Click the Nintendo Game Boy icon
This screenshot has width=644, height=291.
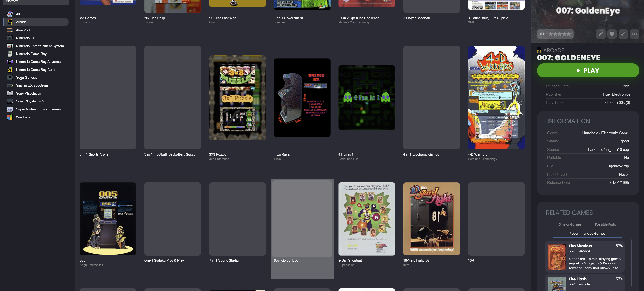pos(10,54)
